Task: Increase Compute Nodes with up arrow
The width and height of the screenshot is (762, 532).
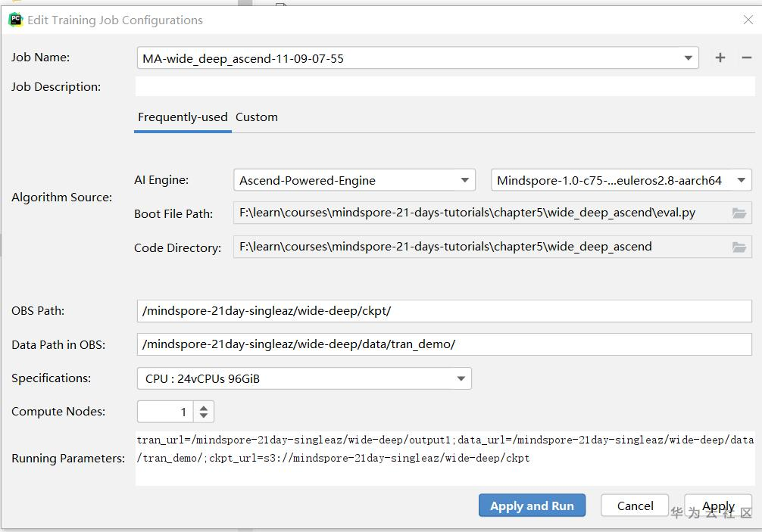Action: (x=204, y=407)
